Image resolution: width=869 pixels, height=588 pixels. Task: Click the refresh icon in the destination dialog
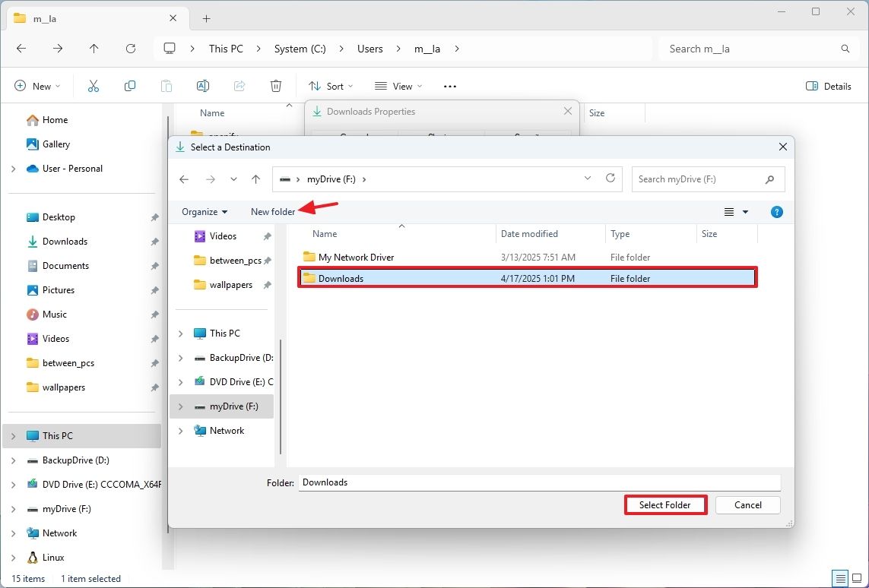(x=611, y=179)
